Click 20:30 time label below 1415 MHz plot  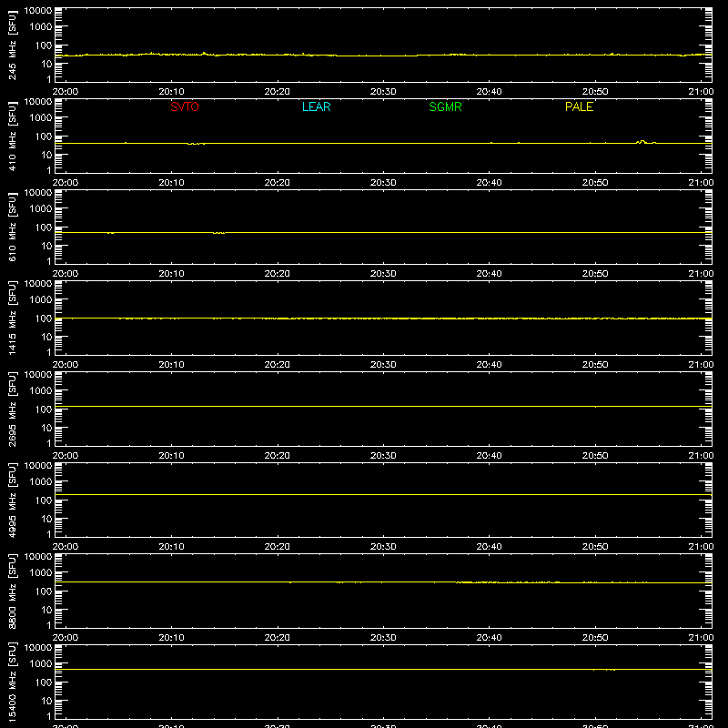[x=383, y=365]
